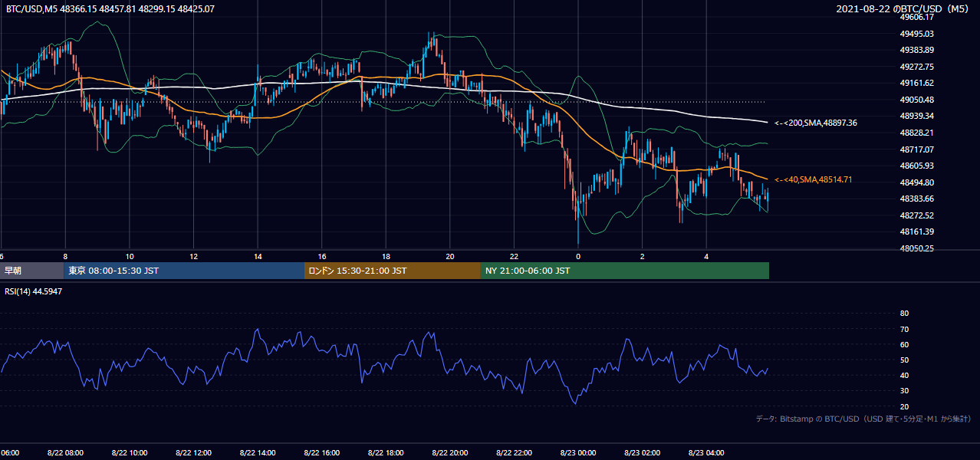Click RSI scale value 60
The width and height of the screenshot is (980, 460).
[904, 345]
